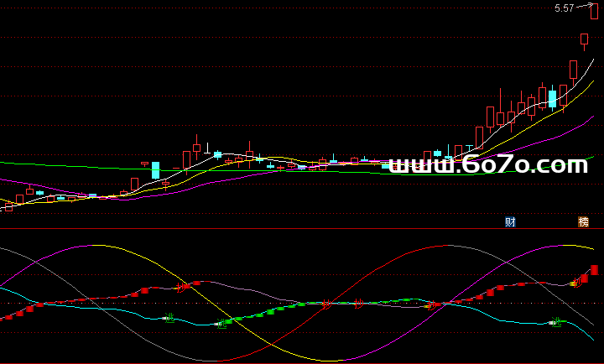Click the large cyan candlestick in the right uptrend
This screenshot has width=604, height=364.
pyautogui.click(x=552, y=99)
